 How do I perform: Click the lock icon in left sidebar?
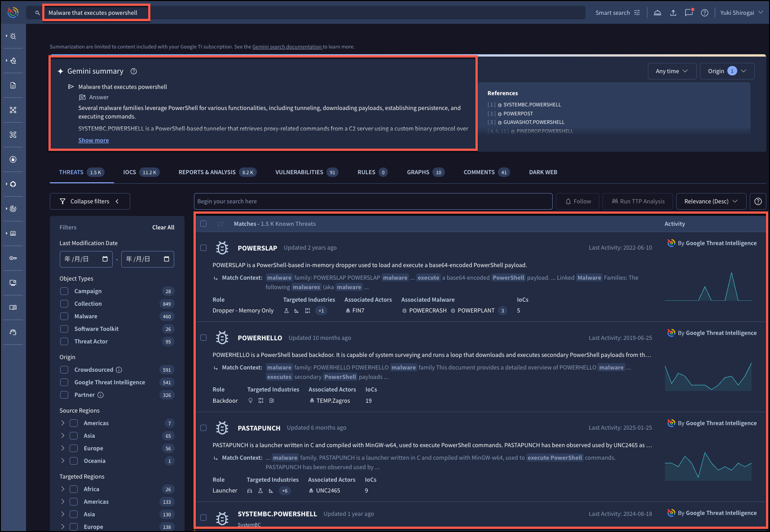pyautogui.click(x=13, y=159)
